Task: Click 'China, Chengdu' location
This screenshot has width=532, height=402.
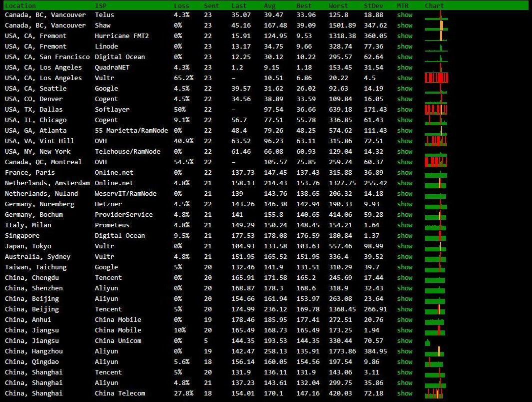Action: 32,278
